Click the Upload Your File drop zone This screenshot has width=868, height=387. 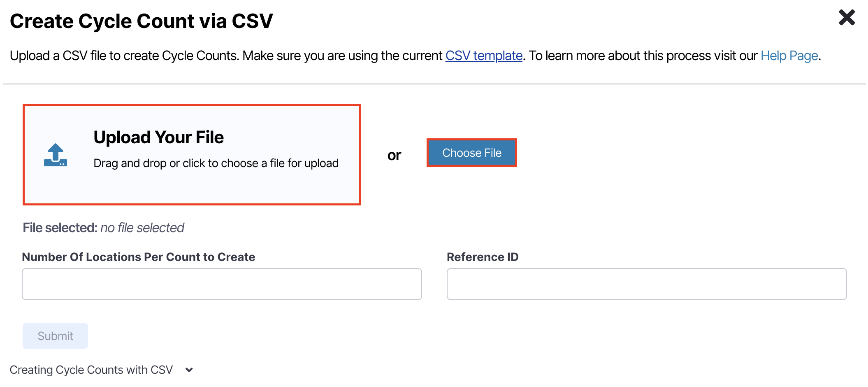point(192,154)
